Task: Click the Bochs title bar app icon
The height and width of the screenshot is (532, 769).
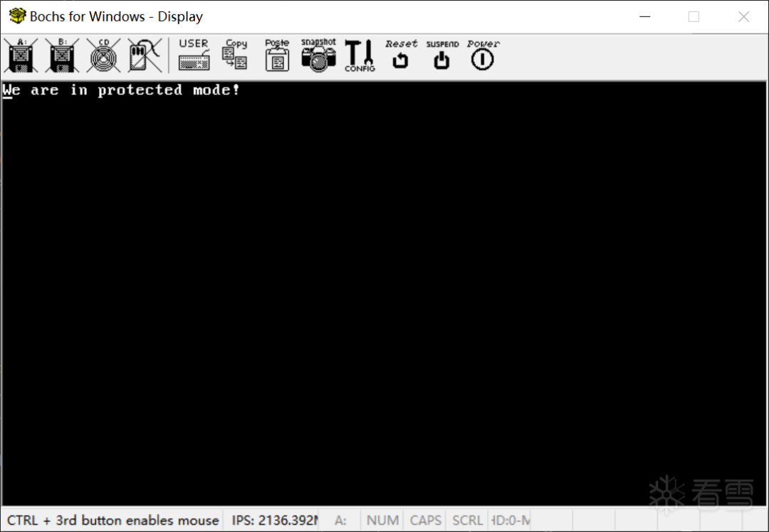Action: [17, 16]
